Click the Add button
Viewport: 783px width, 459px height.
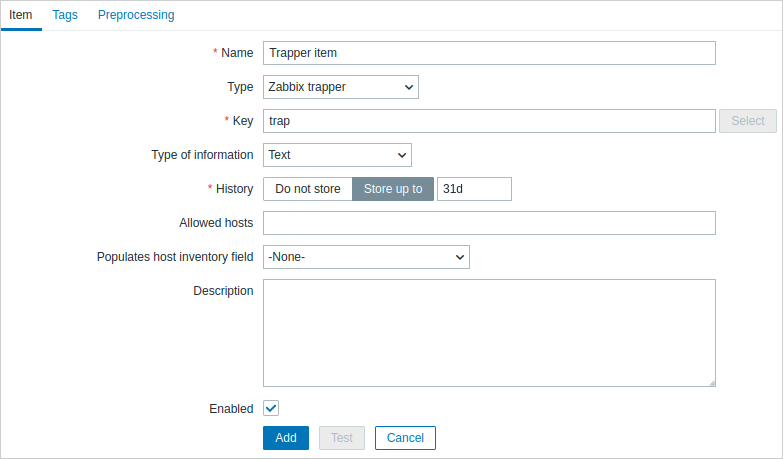(x=286, y=438)
